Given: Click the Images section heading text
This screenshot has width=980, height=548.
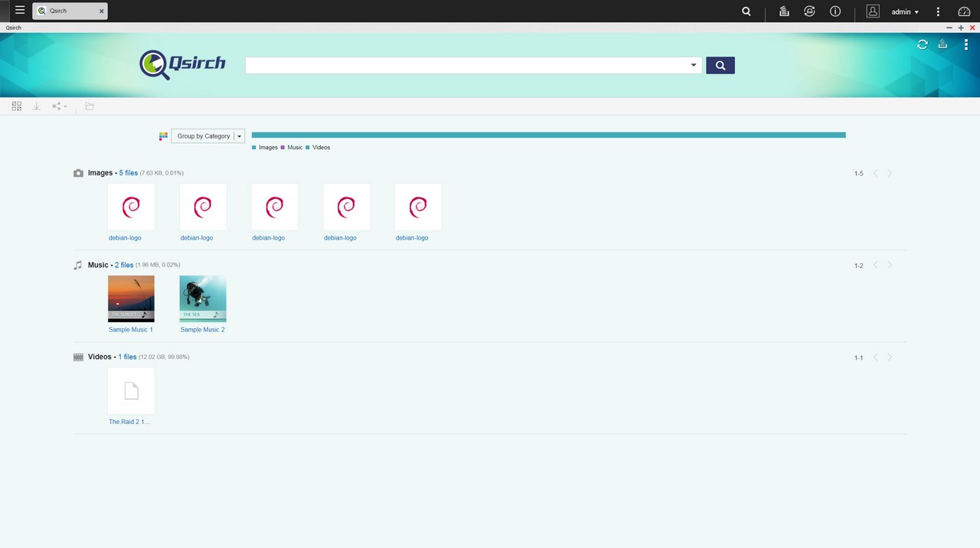Looking at the screenshot, I should pos(100,173).
